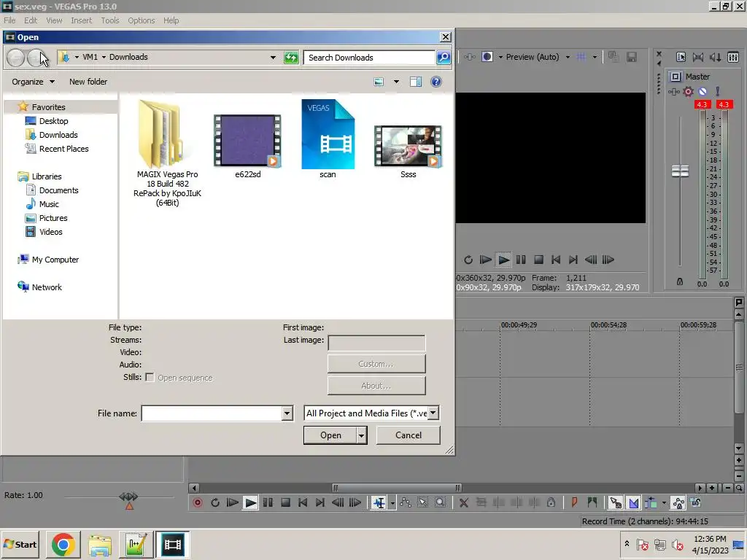Expand the File name history dropdown arrow
Viewport: 747px width, 560px height.
(287, 413)
